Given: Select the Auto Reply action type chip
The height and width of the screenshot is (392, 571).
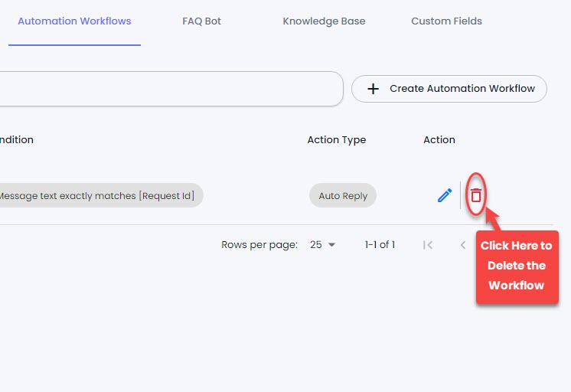Looking at the screenshot, I should tap(343, 196).
